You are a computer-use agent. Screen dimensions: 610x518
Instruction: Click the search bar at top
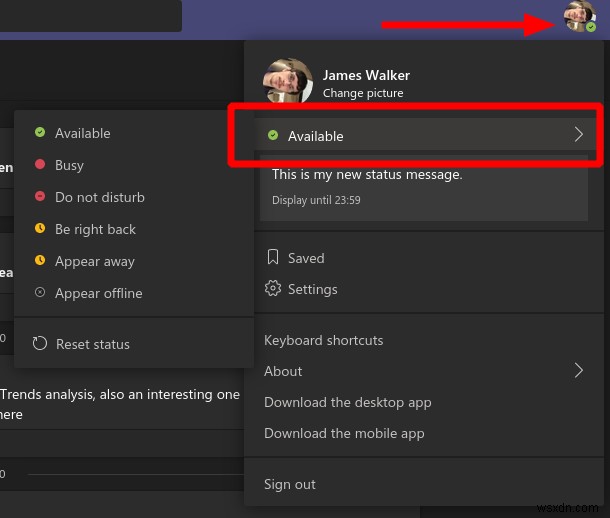pos(91,16)
